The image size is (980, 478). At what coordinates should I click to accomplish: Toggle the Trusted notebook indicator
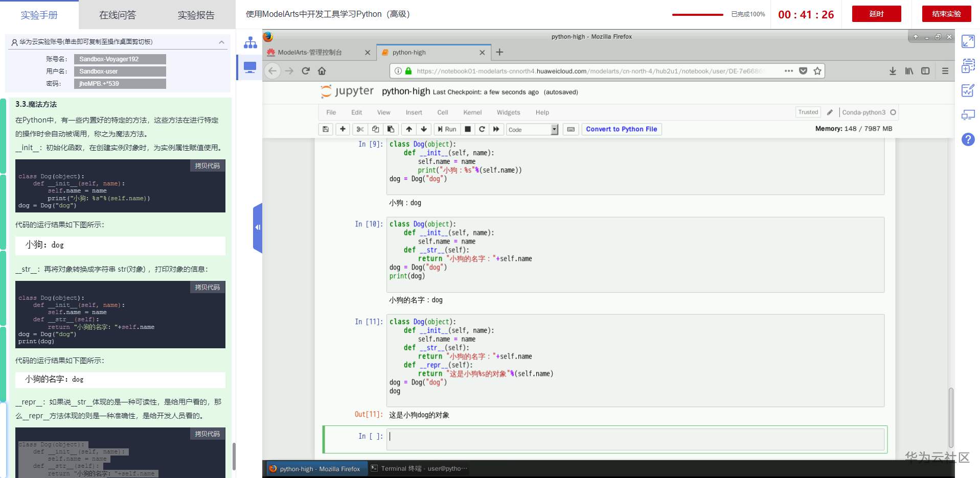click(x=808, y=112)
